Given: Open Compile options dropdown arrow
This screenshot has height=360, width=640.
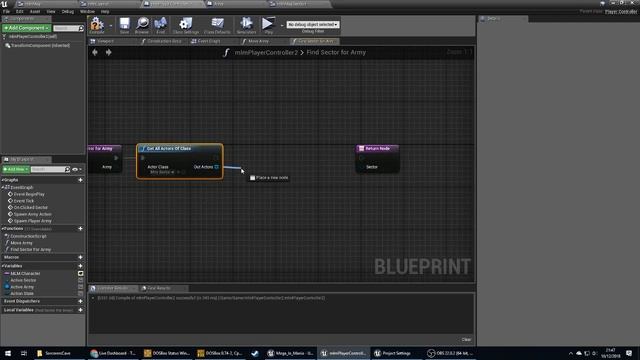Looking at the screenshot, I should click(x=111, y=25).
